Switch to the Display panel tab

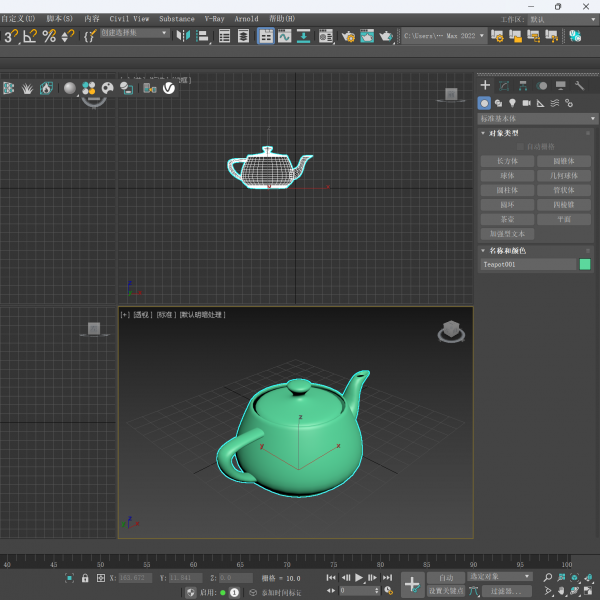pyautogui.click(x=561, y=85)
